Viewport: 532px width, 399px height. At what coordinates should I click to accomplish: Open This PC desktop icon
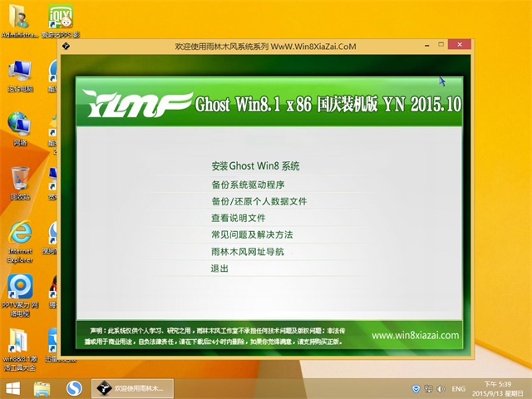20,73
